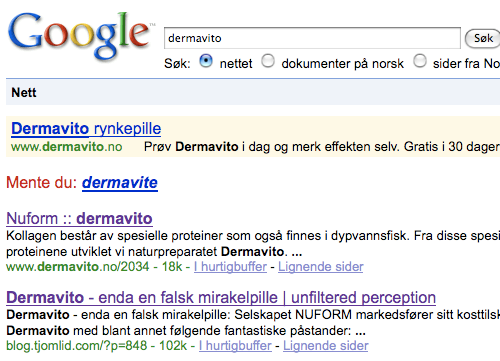Open I hurtigbuffer for the Nuform result
The image size is (500, 361).
tap(230, 267)
